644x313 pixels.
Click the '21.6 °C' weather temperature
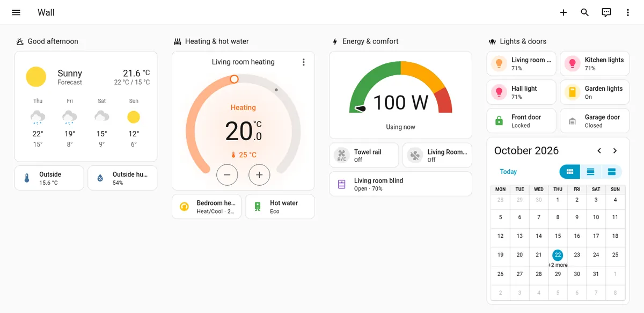(136, 73)
